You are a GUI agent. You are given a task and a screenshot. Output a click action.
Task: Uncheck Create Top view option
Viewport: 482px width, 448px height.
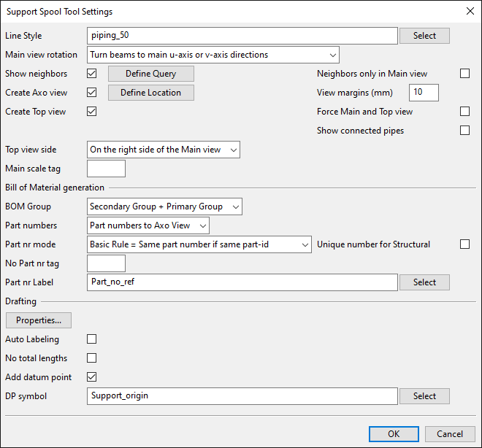(x=92, y=112)
